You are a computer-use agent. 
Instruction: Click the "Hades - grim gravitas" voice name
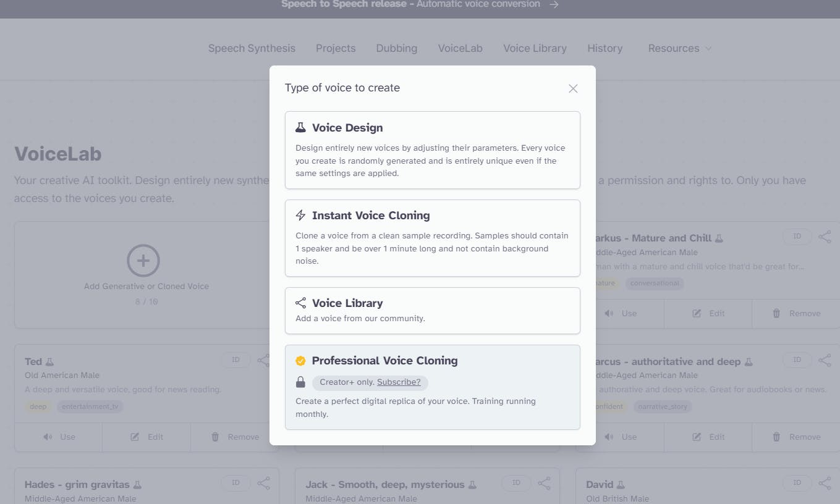(x=77, y=485)
